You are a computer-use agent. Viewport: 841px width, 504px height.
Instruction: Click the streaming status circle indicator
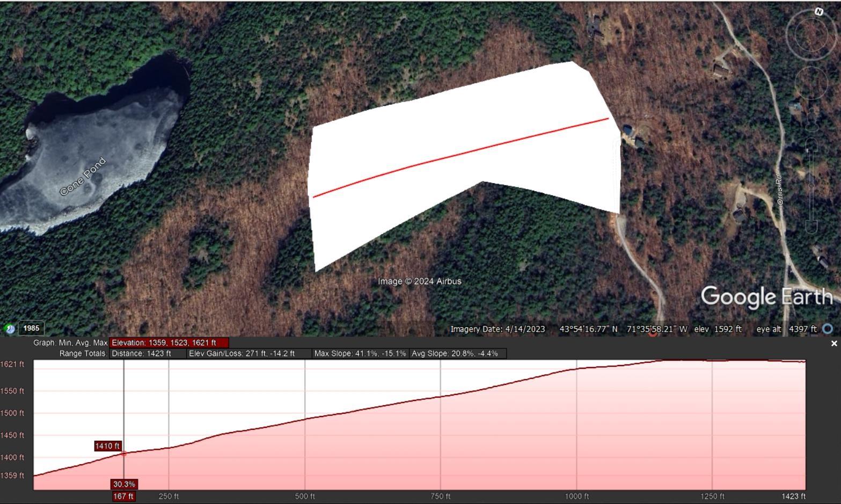[828, 329]
